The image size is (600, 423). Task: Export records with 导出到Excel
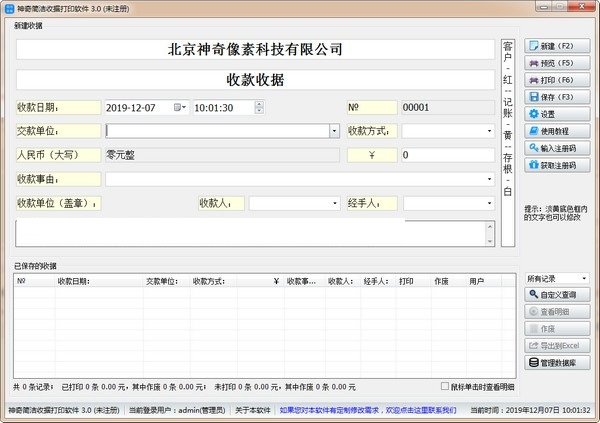click(557, 346)
